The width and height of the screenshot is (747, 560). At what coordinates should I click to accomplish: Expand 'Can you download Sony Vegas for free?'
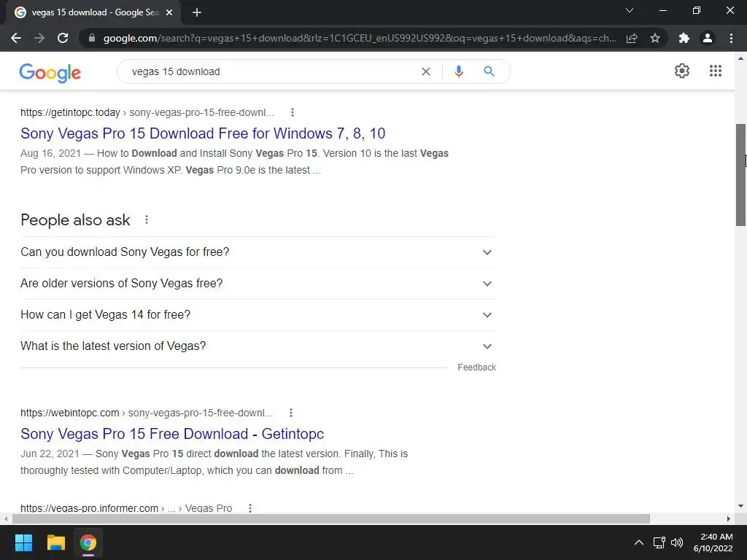[258, 252]
